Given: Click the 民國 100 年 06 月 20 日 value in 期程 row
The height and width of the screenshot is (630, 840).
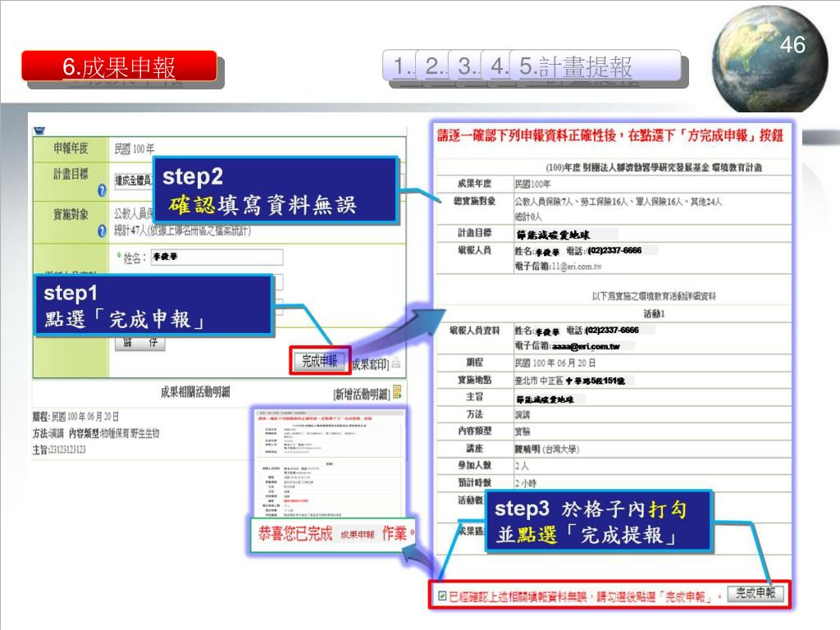Looking at the screenshot, I should coord(555,363).
